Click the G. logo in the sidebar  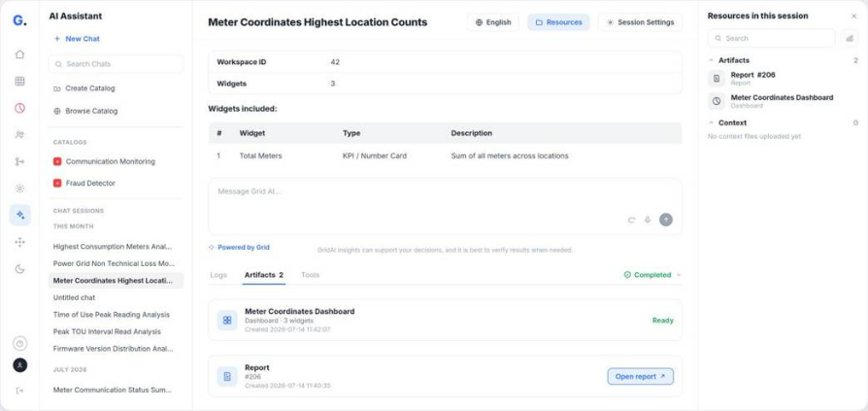click(x=19, y=20)
